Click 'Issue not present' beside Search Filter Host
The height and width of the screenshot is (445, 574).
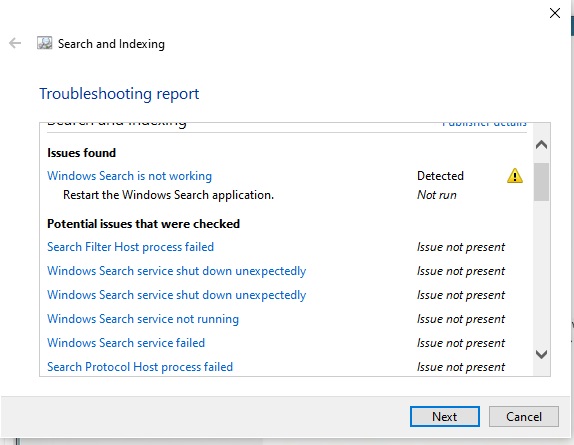pyautogui.click(x=461, y=247)
